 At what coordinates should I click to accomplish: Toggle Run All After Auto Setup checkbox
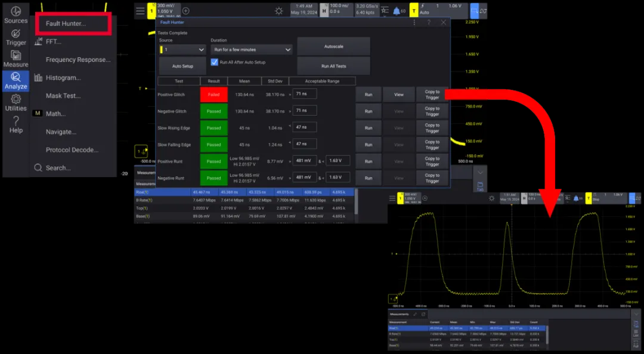pos(215,62)
